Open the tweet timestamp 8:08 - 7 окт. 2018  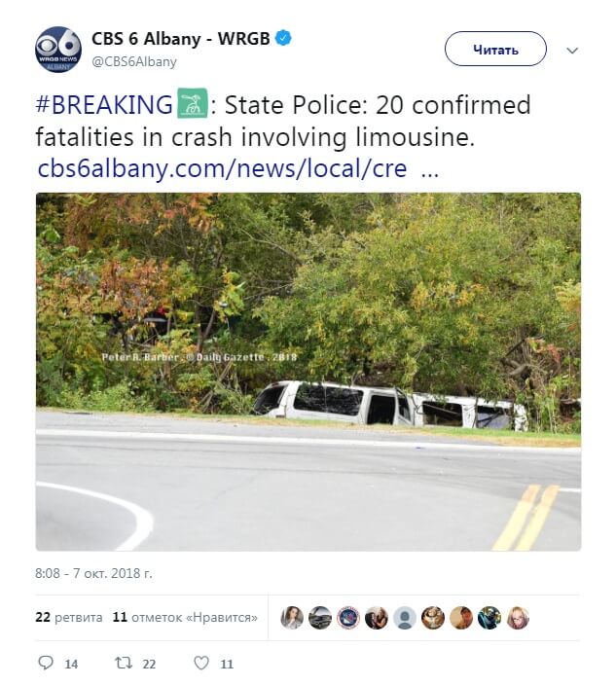click(x=95, y=572)
